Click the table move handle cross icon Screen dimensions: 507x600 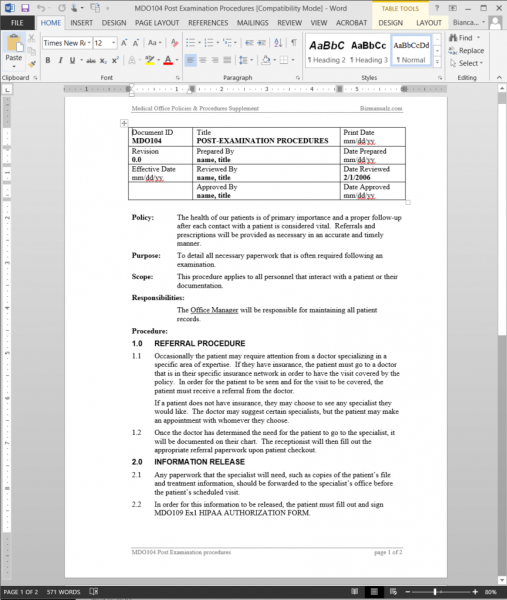click(x=124, y=123)
